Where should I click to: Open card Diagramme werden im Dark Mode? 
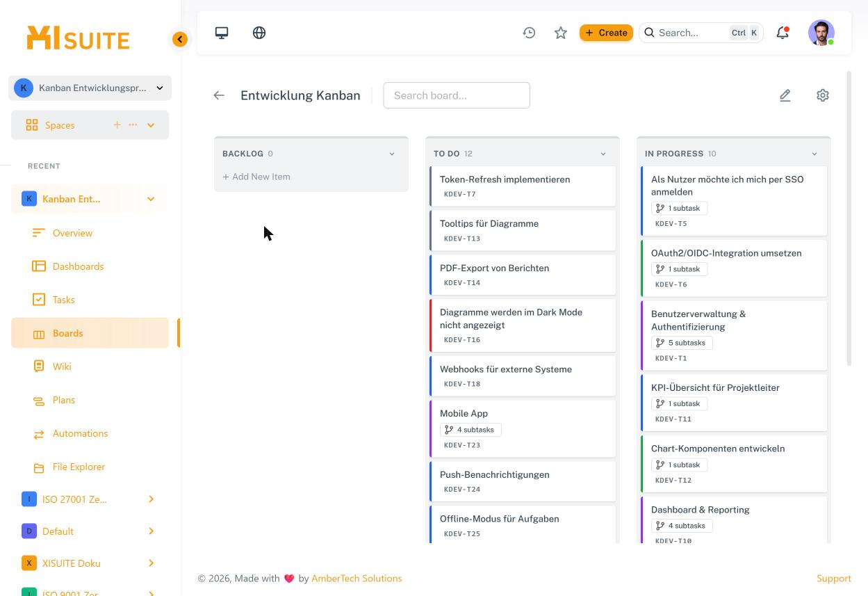click(x=523, y=325)
